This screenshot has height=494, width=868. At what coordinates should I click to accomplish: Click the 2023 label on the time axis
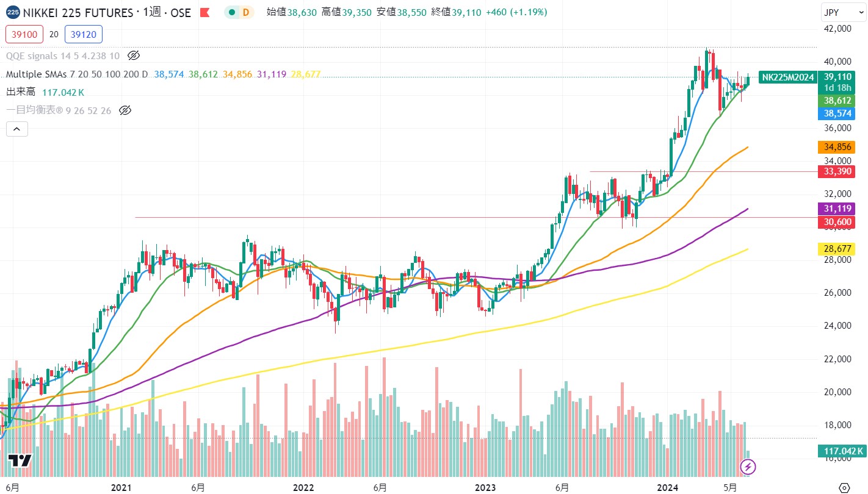pyautogui.click(x=485, y=487)
